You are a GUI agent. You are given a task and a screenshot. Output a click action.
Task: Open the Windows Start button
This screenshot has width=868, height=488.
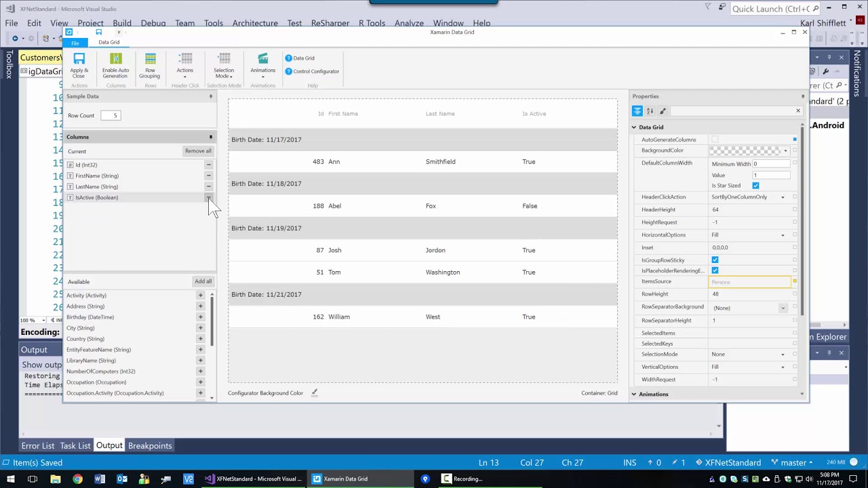[9, 479]
